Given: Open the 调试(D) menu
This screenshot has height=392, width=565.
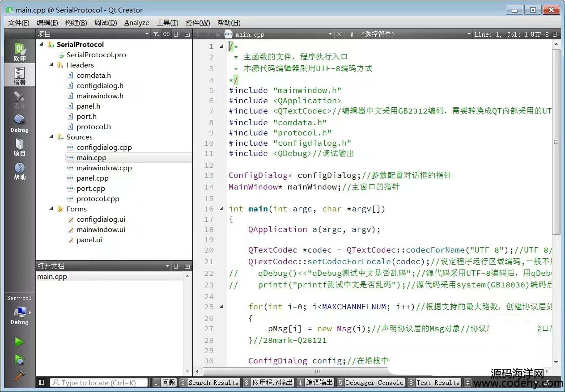Looking at the screenshot, I should coord(106,23).
